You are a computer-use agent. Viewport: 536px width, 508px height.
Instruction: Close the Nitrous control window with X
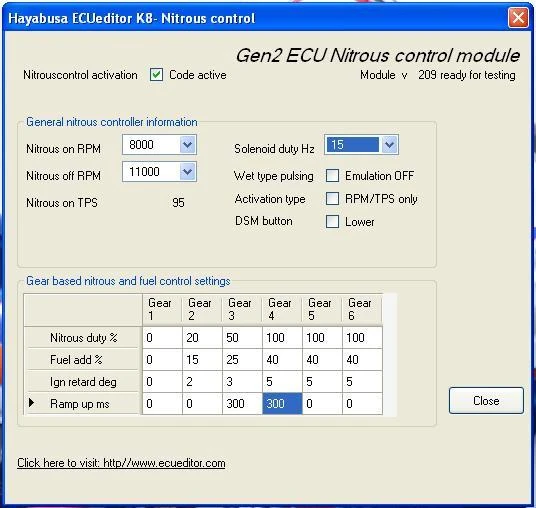tap(518, 17)
